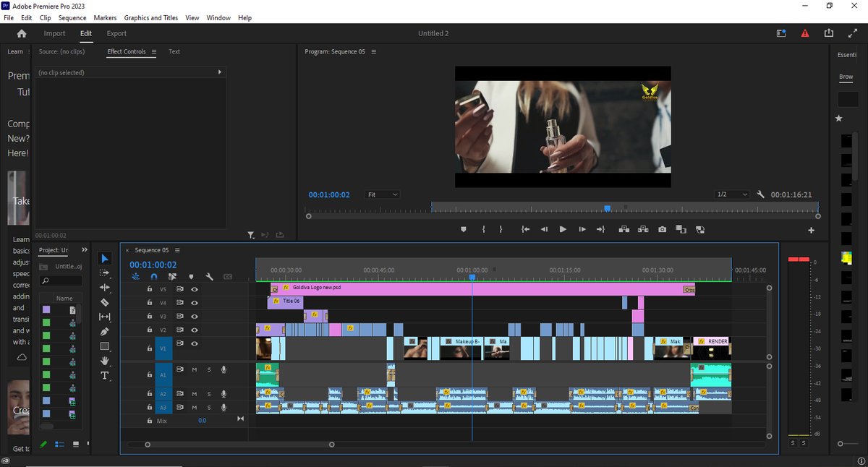Click the Extract button in program monitor

[x=643, y=229]
